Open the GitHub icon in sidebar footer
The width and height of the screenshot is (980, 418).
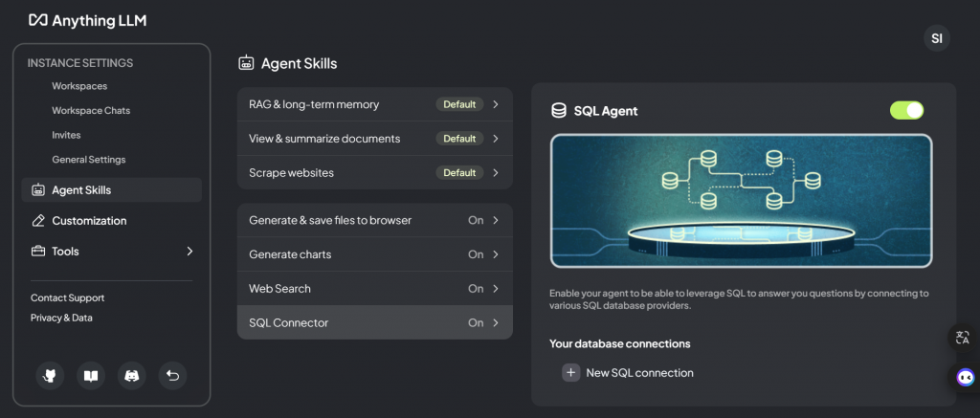tap(50, 376)
